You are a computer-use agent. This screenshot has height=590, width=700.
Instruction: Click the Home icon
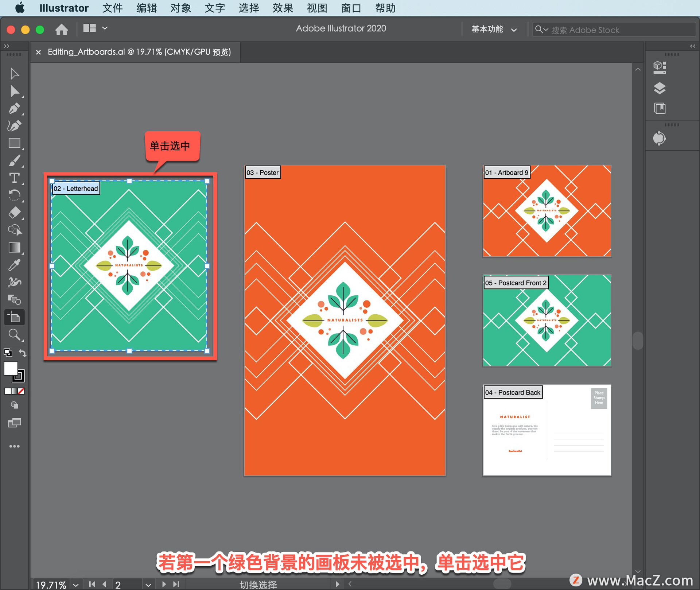coord(61,29)
